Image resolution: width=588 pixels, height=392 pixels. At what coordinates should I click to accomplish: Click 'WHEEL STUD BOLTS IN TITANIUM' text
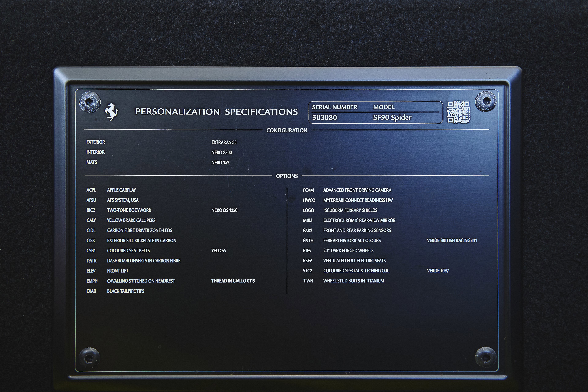[x=354, y=281]
